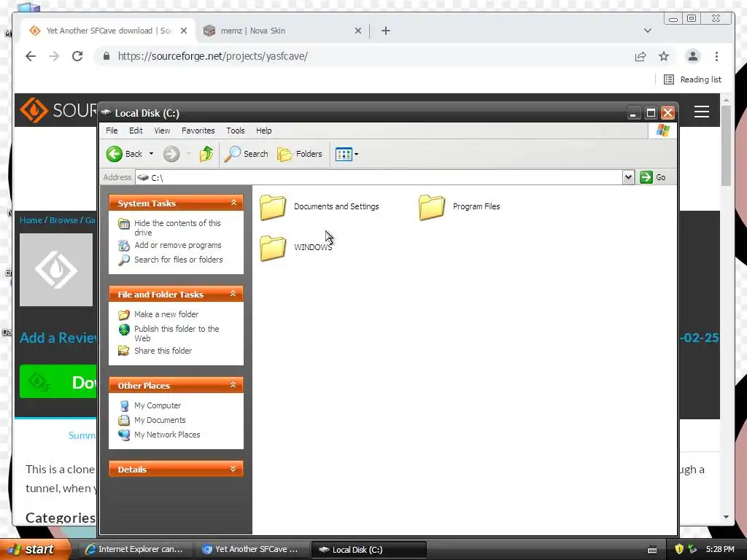Viewport: 747px width, 560px height.
Task: Click Chrome's forward arrow
Action: (x=54, y=56)
